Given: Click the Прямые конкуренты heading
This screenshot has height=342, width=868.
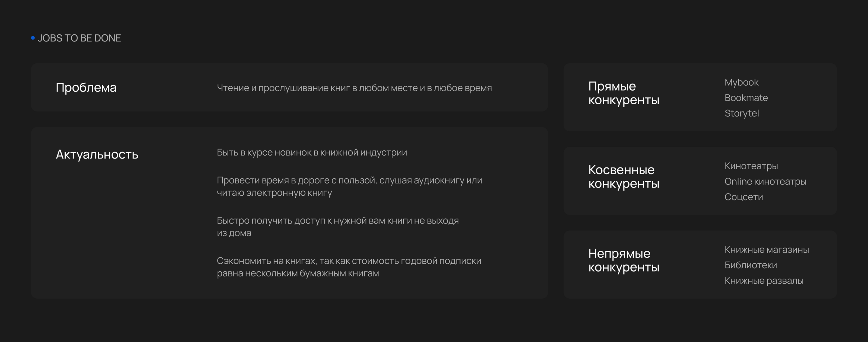Looking at the screenshot, I should (x=624, y=93).
